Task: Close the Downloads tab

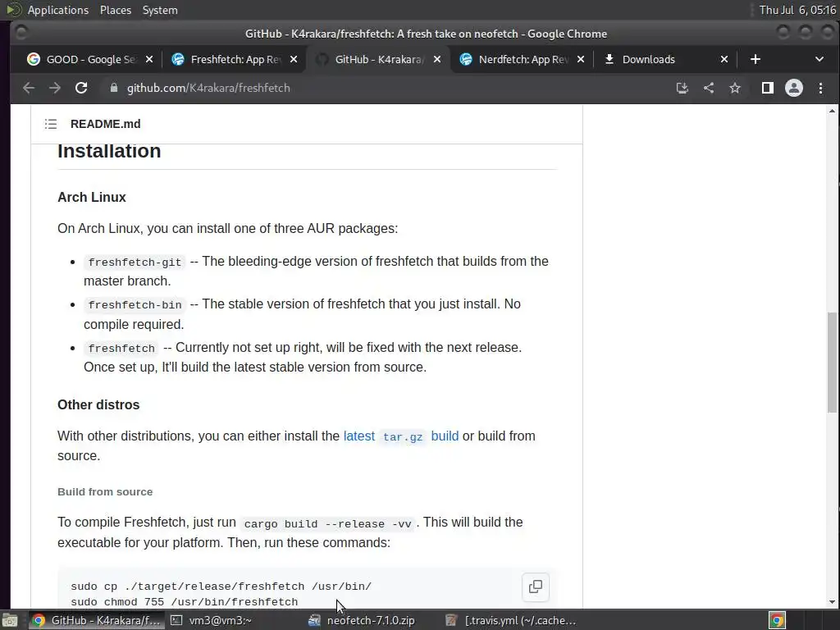Action: pyautogui.click(x=724, y=59)
